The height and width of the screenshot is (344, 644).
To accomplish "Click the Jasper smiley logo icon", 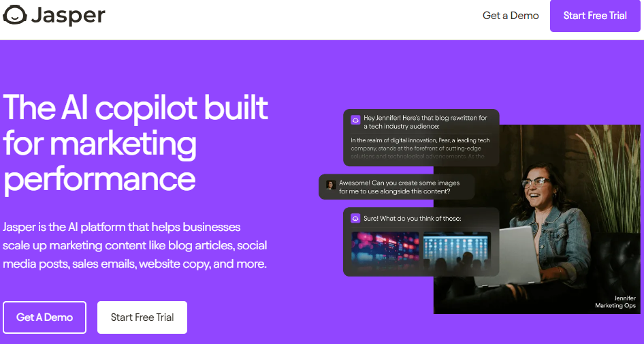I will pos(15,15).
